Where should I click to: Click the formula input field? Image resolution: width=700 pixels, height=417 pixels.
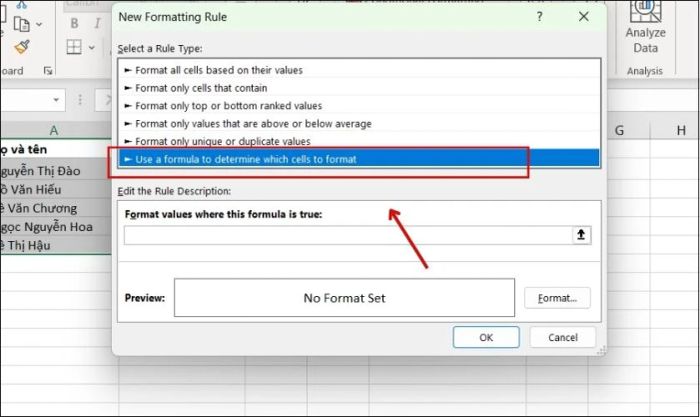click(x=348, y=235)
